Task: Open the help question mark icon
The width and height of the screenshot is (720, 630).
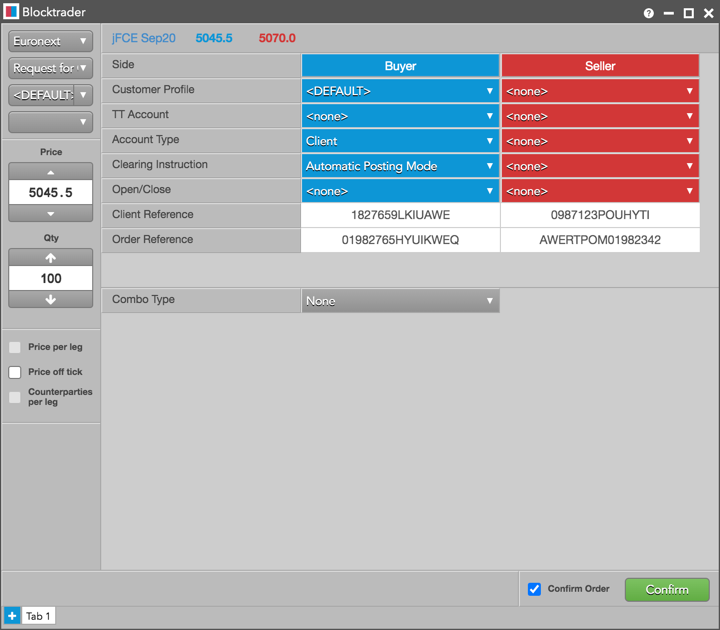Action: click(x=648, y=13)
